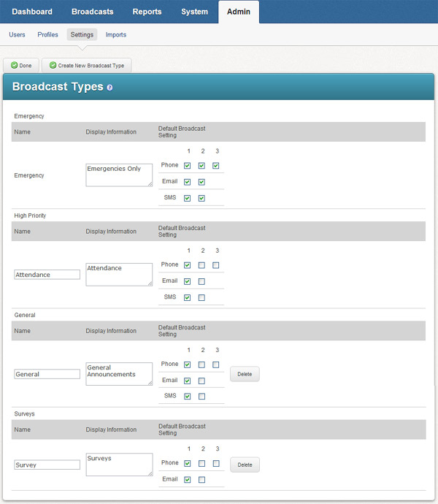Click the Surveys section label
Screen dimensions: 438x504
point(24,413)
